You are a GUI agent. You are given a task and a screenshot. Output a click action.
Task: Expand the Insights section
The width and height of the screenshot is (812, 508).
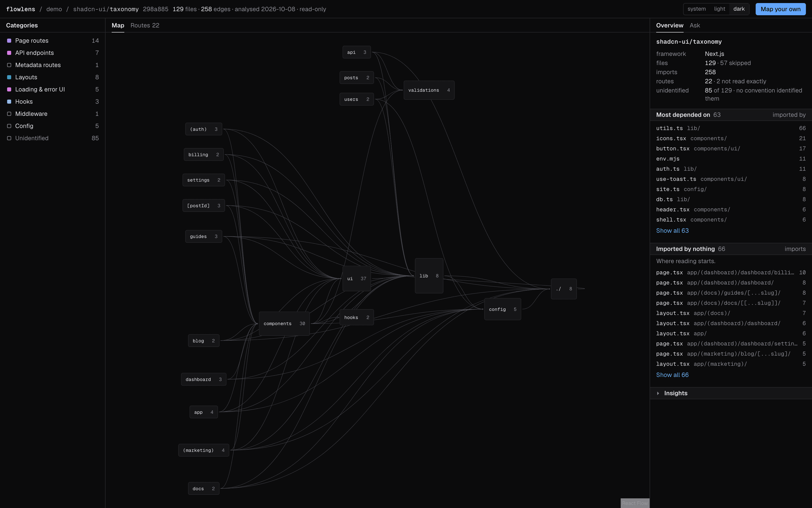(731, 393)
